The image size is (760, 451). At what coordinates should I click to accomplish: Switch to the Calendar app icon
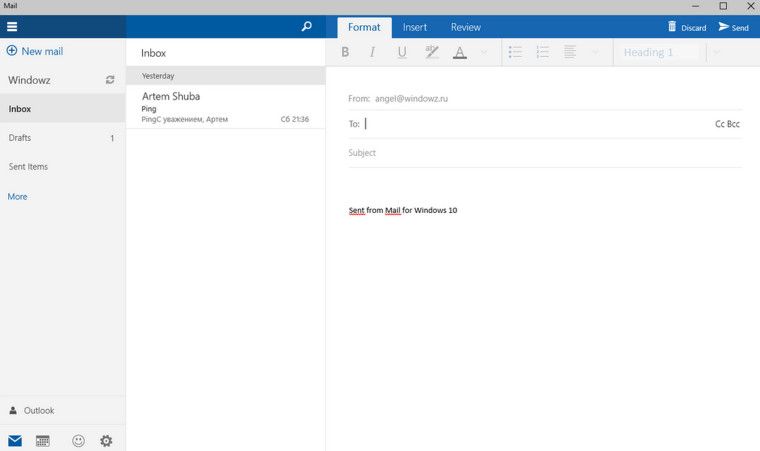click(43, 440)
